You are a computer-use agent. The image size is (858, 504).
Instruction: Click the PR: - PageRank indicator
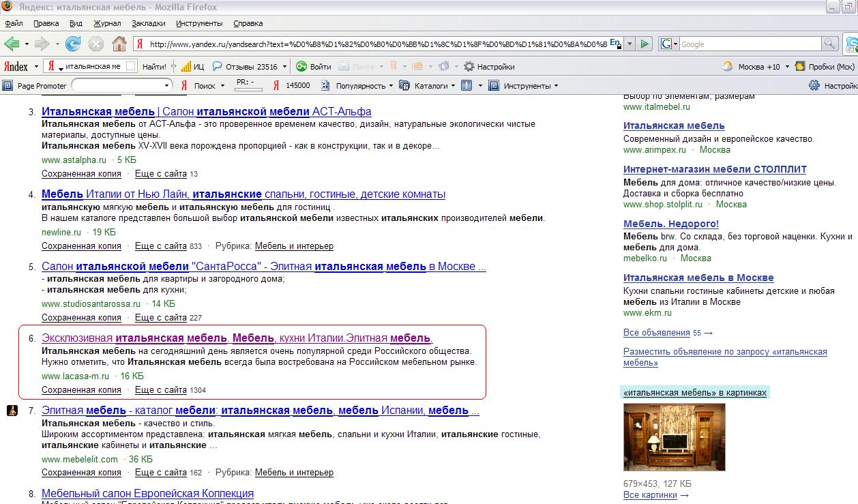pos(249,85)
